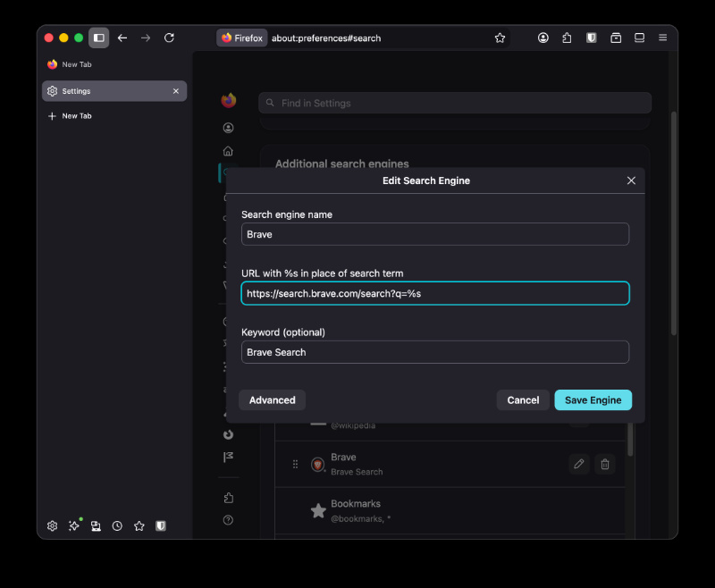This screenshot has width=715, height=588.
Task: Cancel editing the search engine
Action: click(523, 399)
